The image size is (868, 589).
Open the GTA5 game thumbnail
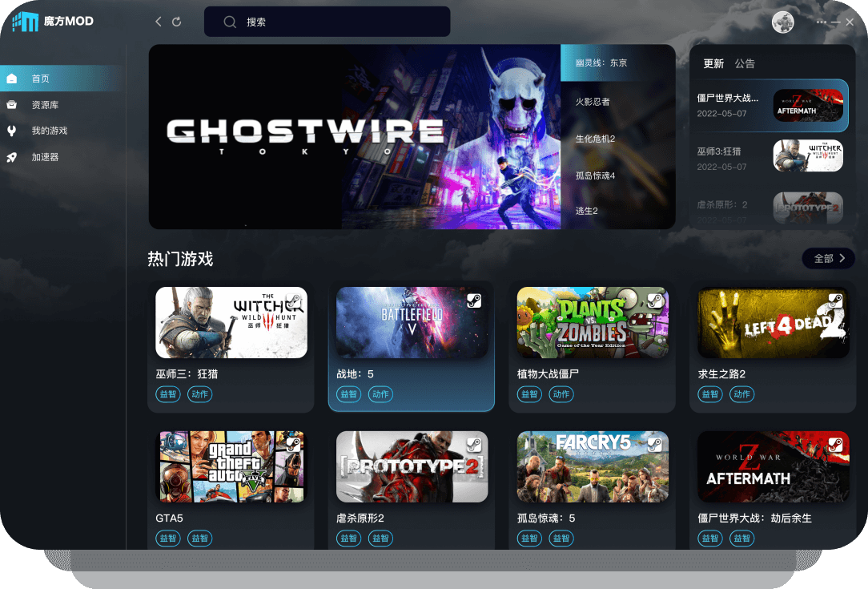pyautogui.click(x=231, y=466)
